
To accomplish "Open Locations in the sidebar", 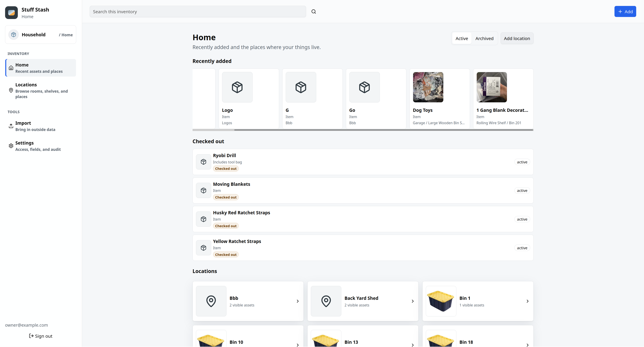I will coord(41,90).
